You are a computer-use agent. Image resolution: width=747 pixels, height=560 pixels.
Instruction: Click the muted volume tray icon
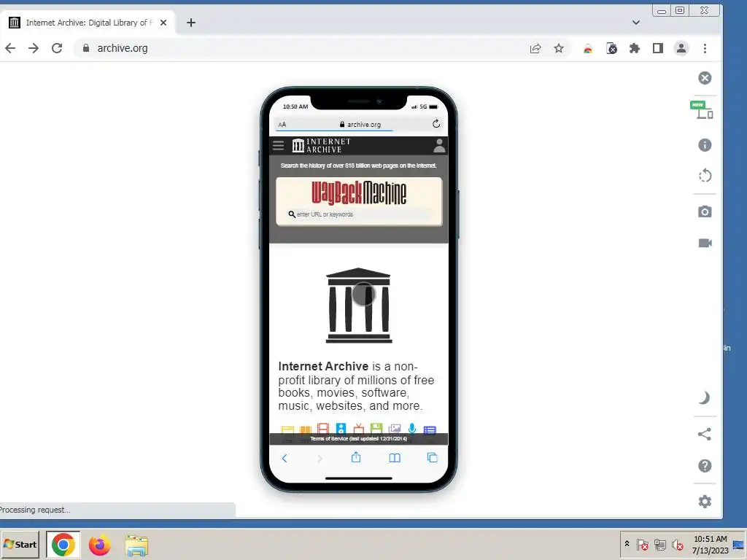(x=677, y=544)
